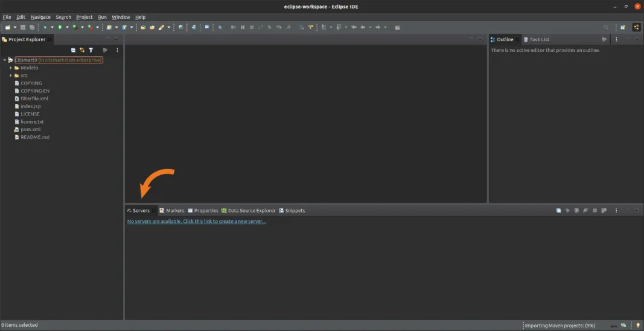Click the Run External Tools icon
The width and height of the screenshot is (644, 331).
tap(90, 27)
